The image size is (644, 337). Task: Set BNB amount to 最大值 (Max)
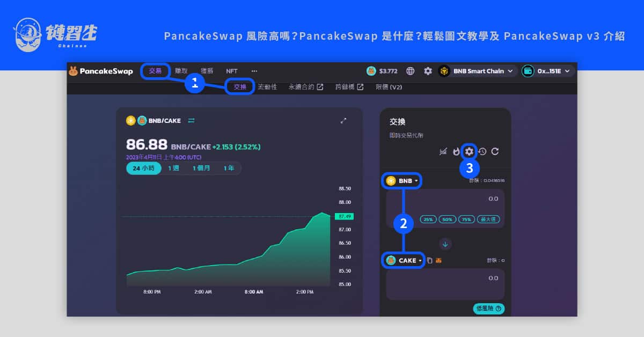(x=488, y=219)
